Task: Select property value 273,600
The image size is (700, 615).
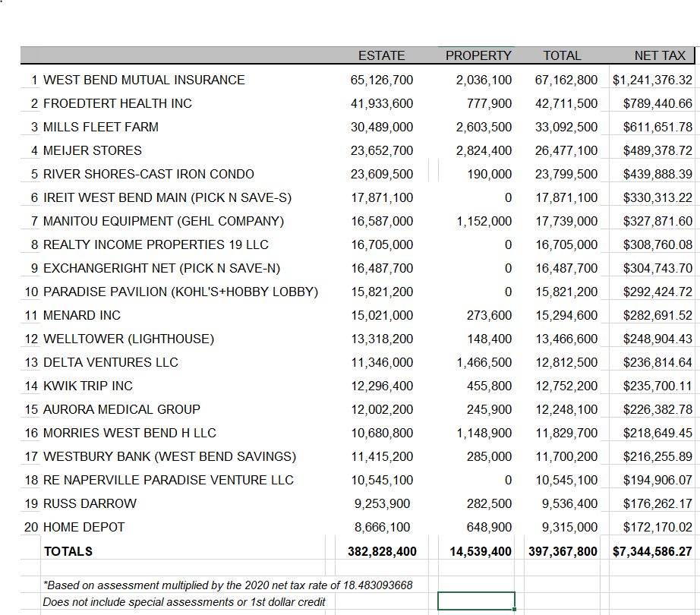Action: 489,316
